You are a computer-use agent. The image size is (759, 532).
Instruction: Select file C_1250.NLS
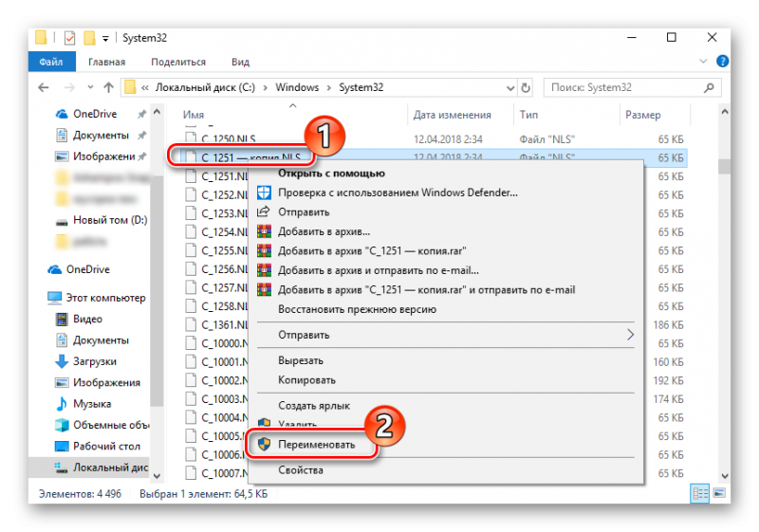(x=229, y=139)
